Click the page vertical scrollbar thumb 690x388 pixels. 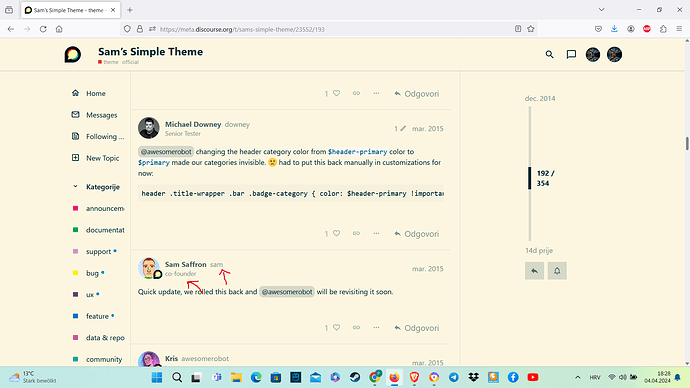687,143
